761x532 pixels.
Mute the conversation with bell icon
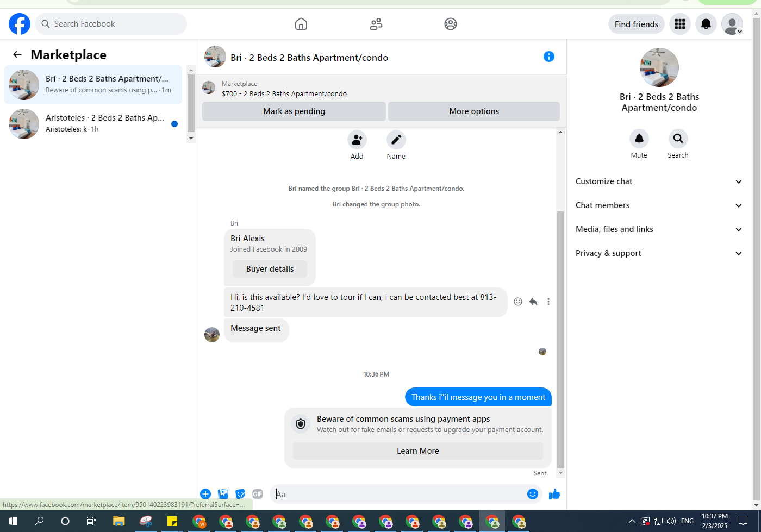[639, 139]
